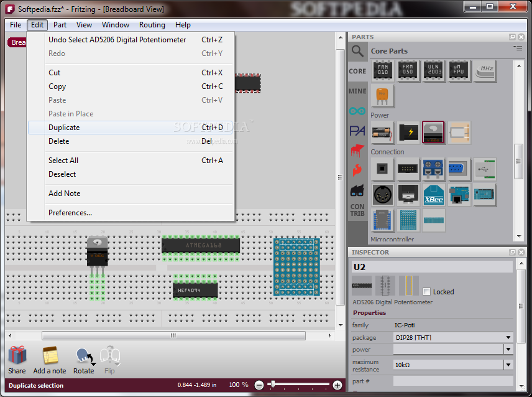
Task: Click the U2 part title field
Action: click(433, 267)
